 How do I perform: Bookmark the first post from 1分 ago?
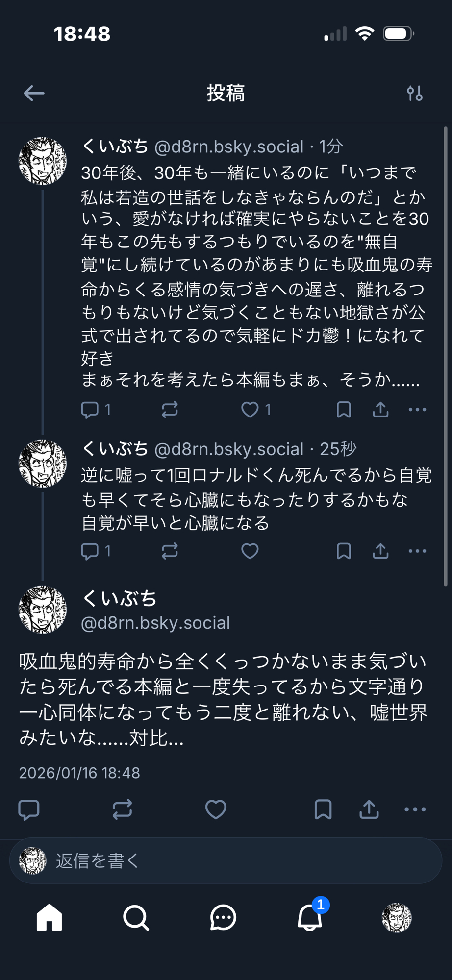(x=344, y=410)
